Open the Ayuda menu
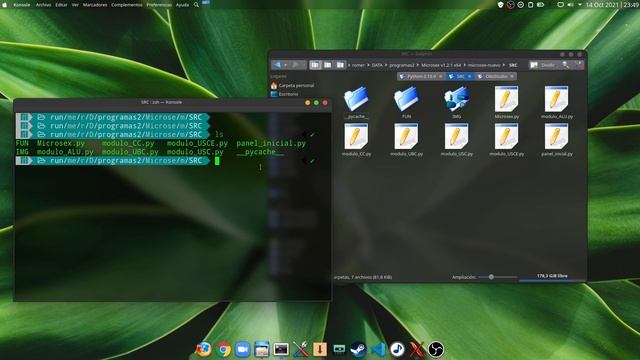This screenshot has width=640, height=360. coord(182,5)
